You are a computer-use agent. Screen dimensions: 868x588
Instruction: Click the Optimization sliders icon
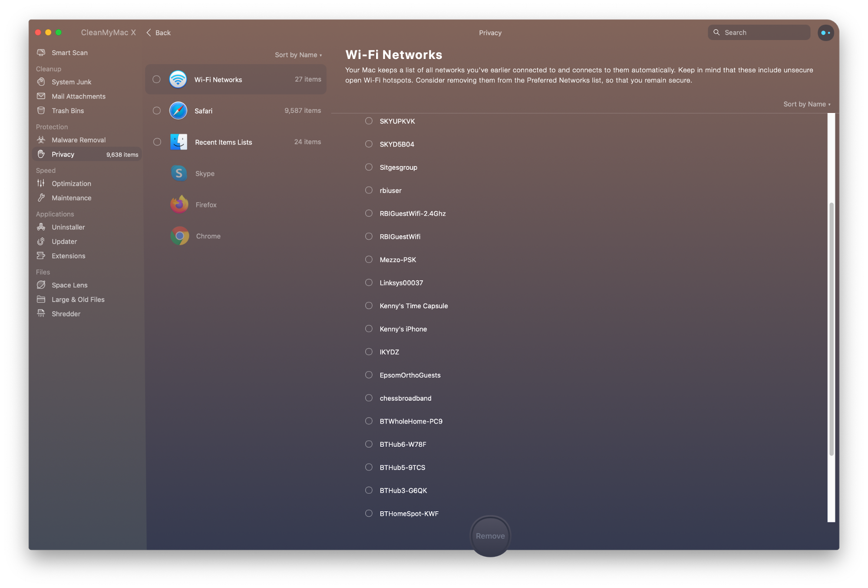[x=41, y=183]
